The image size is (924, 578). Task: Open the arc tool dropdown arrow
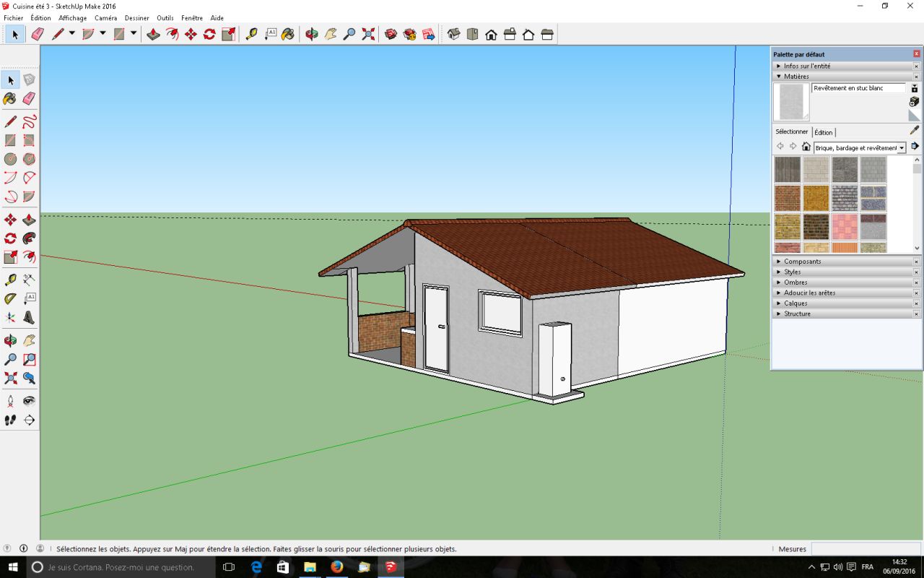pyautogui.click(x=103, y=34)
